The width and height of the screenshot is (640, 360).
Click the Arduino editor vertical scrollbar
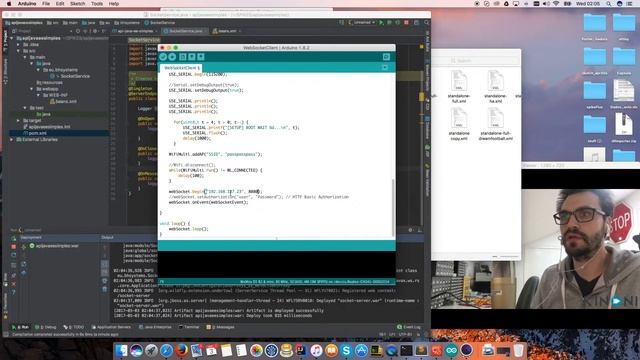click(x=393, y=207)
